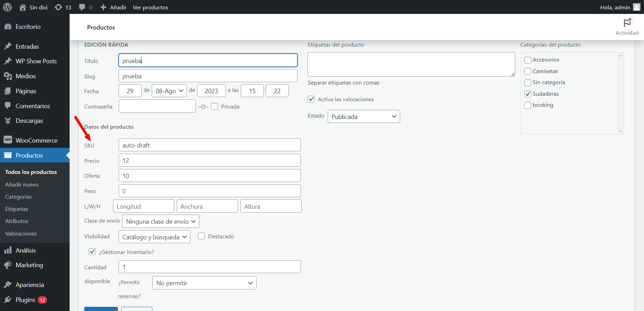Screen dimensions: 644x311
Task: Open the updates icon showing 13
Action: 58,7
